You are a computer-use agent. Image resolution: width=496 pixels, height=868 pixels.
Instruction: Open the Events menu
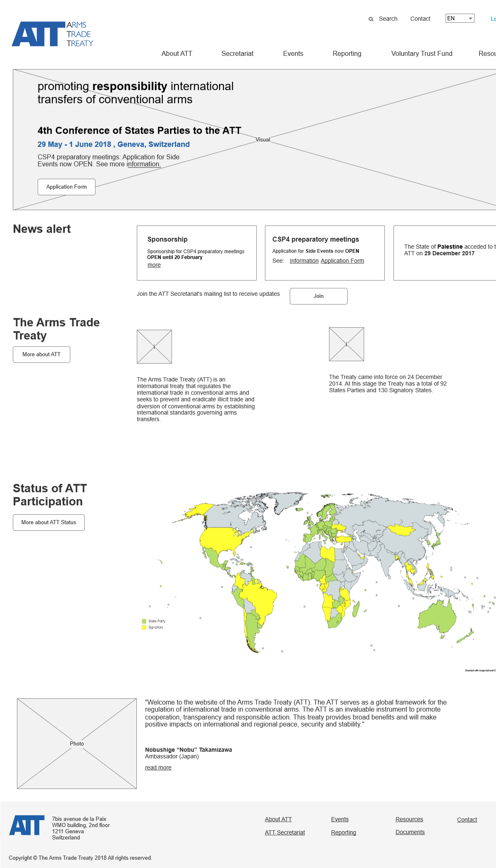[x=293, y=53]
